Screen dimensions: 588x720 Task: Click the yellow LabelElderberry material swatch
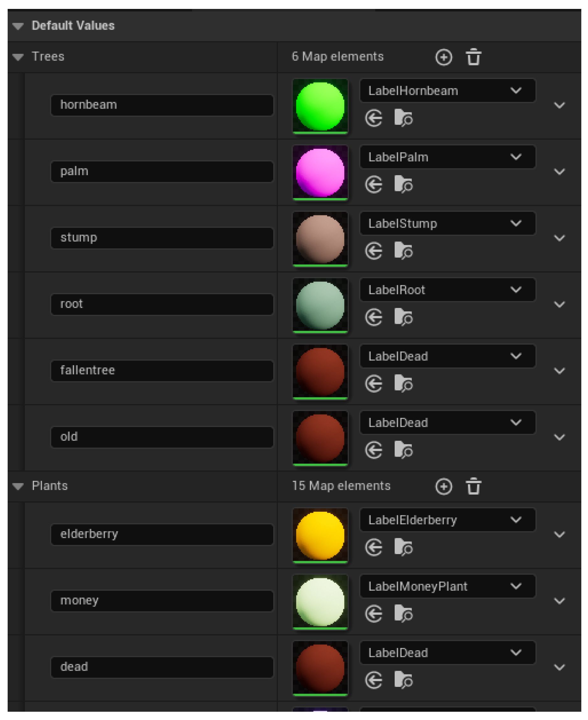click(320, 535)
